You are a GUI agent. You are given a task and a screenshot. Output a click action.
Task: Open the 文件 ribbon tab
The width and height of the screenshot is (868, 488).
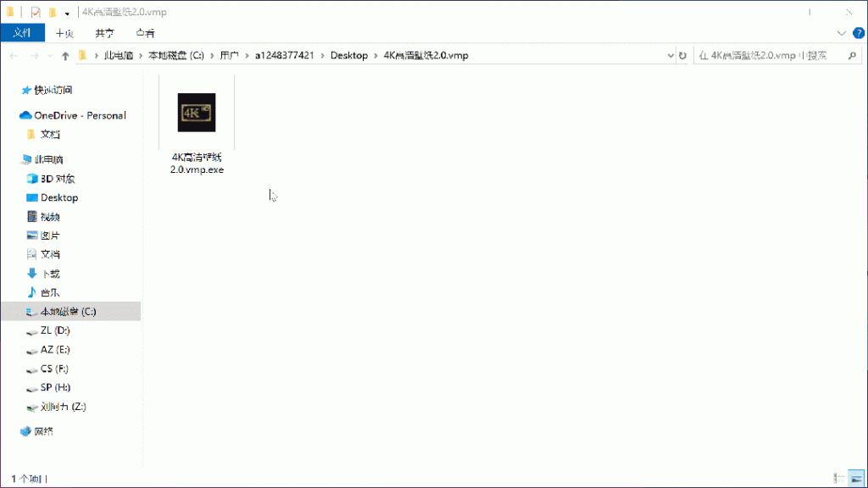[22, 33]
